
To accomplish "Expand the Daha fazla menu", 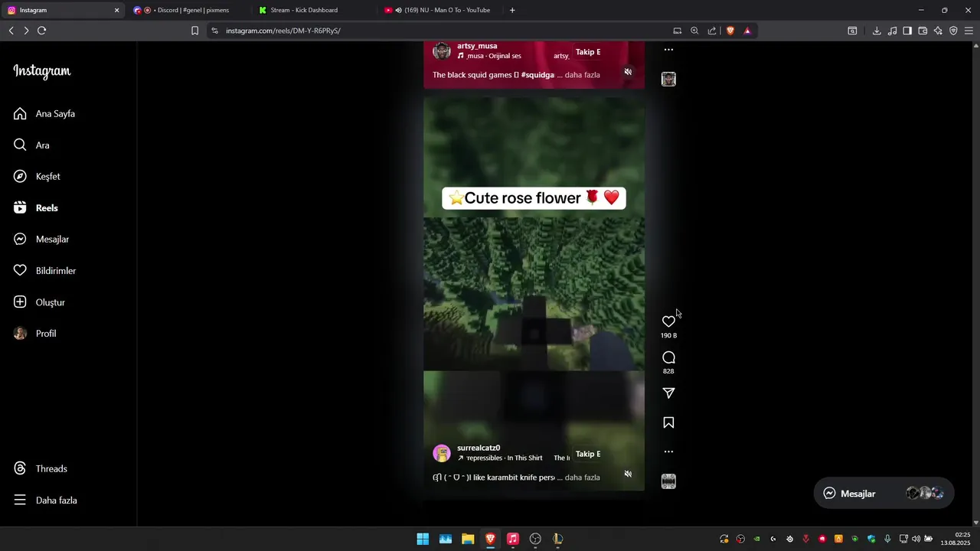I will (45, 500).
